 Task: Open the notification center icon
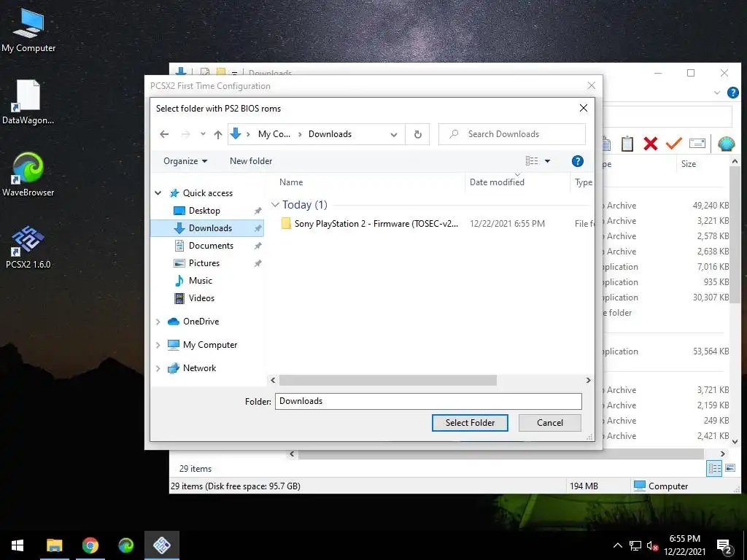pos(724,546)
